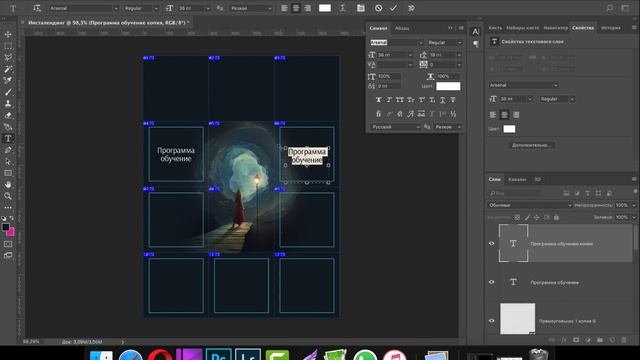
Task: Toggle lock image pixels brush icon
Action: [x=527, y=217]
